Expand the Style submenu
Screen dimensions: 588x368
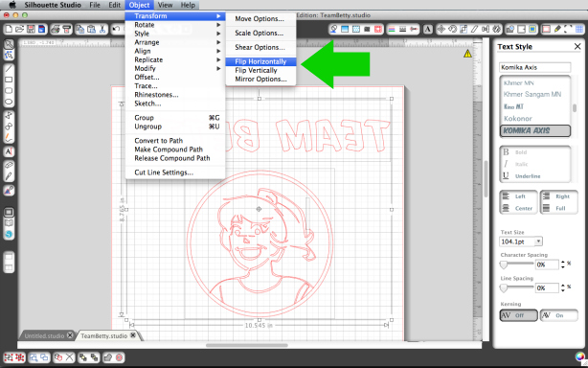[x=175, y=34]
